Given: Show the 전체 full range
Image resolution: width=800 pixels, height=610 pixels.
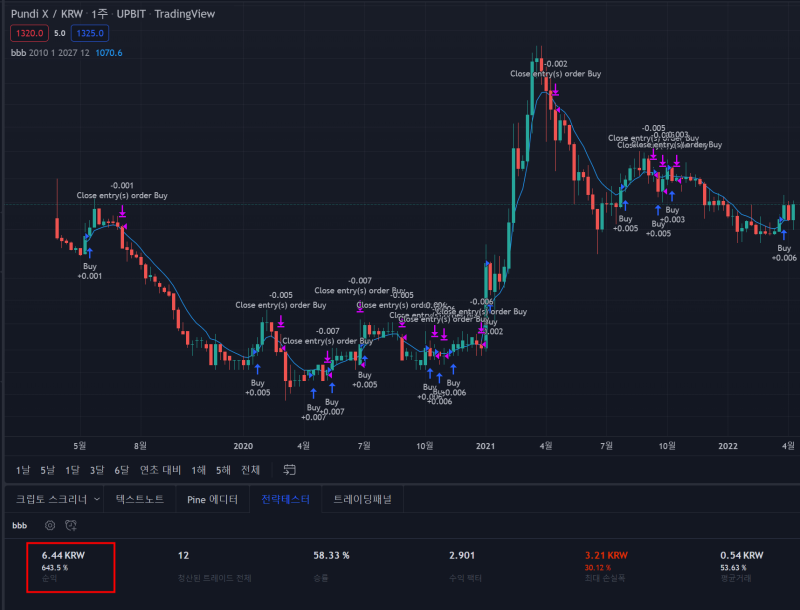Looking at the screenshot, I should point(250,470).
